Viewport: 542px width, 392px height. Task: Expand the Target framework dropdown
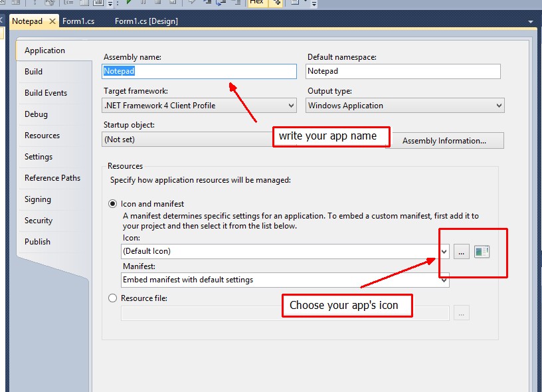[199, 106]
